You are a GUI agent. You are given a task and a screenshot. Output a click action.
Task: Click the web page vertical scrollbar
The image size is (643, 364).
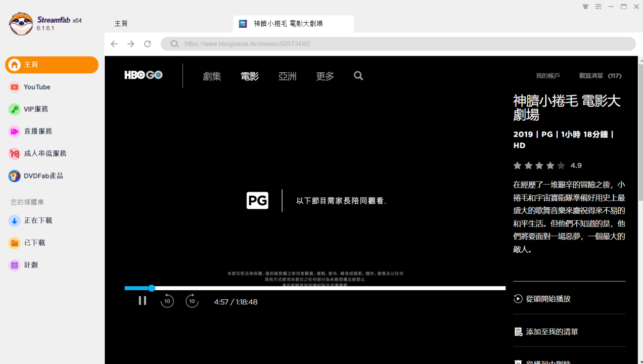pyautogui.click(x=640, y=131)
